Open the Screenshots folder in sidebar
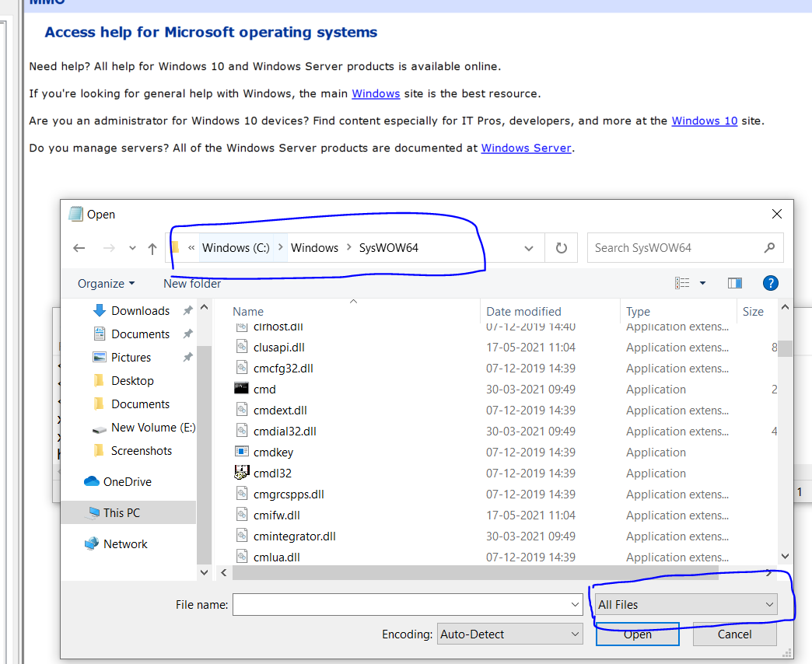This screenshot has height=664, width=812. [142, 450]
